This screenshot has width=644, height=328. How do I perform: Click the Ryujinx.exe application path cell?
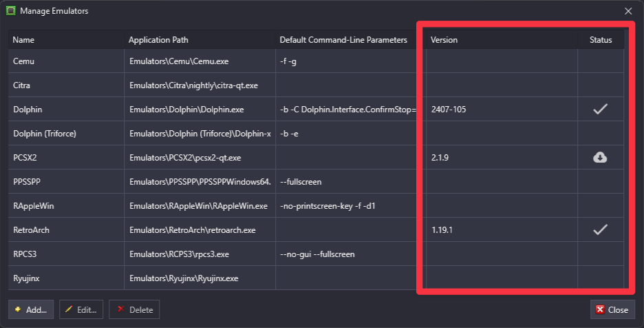coord(200,278)
